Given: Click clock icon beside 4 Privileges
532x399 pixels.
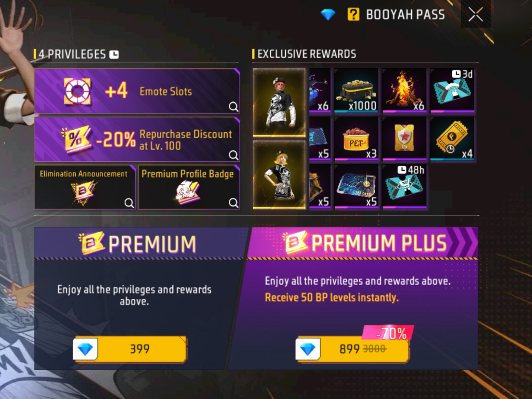Looking at the screenshot, I should 114,55.
